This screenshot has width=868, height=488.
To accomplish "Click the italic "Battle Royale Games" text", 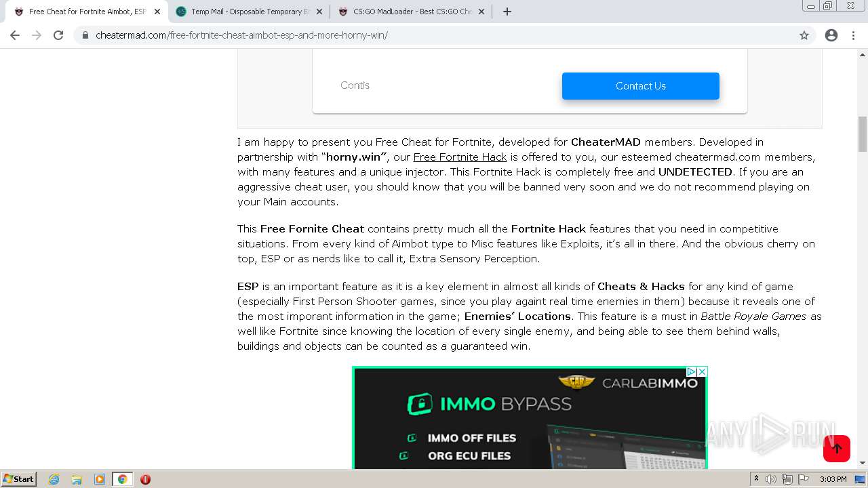I will coord(753,317).
